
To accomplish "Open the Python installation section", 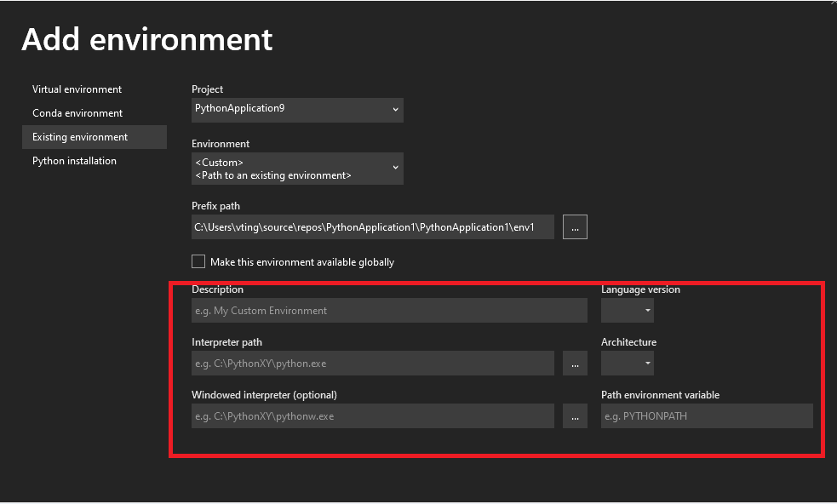I will (74, 160).
